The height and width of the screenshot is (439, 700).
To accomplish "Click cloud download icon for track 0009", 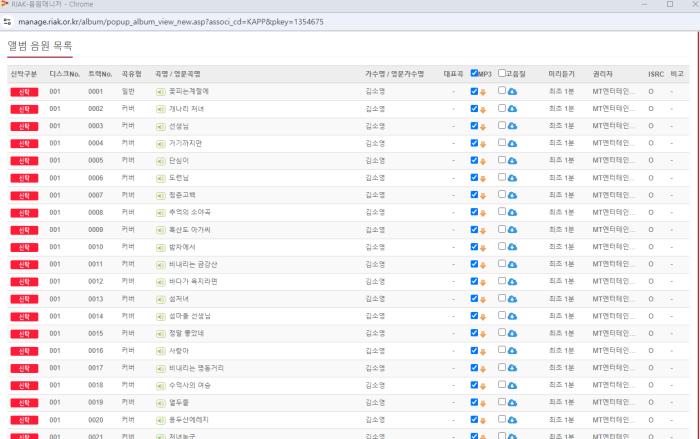I will [x=512, y=230].
